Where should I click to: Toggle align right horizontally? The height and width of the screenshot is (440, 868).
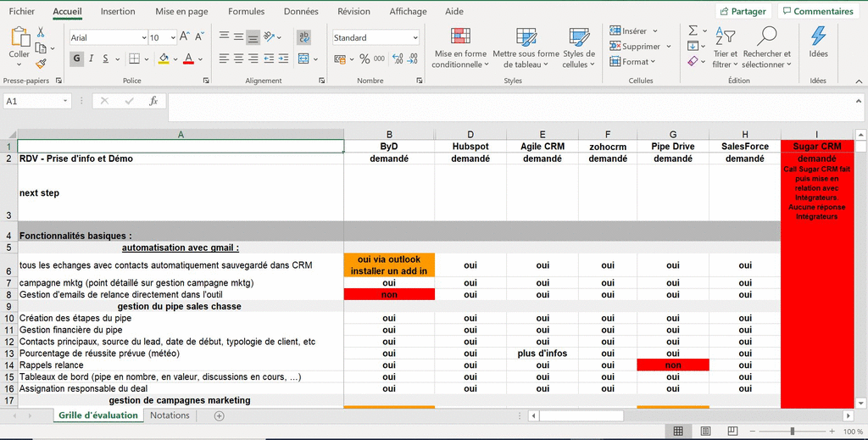tap(253, 58)
